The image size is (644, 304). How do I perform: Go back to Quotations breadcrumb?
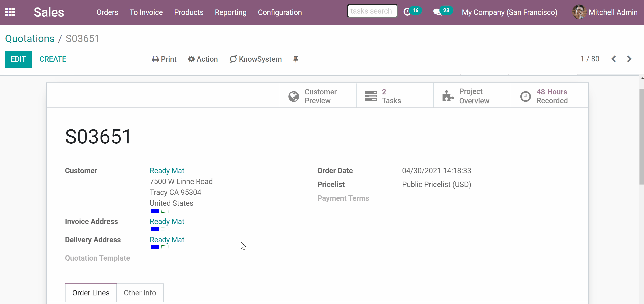(30, 38)
